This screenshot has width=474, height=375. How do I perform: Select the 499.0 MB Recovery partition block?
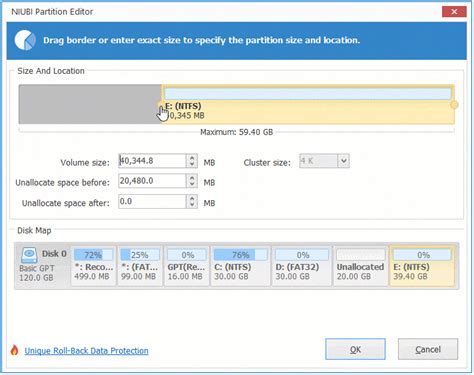[x=93, y=266]
